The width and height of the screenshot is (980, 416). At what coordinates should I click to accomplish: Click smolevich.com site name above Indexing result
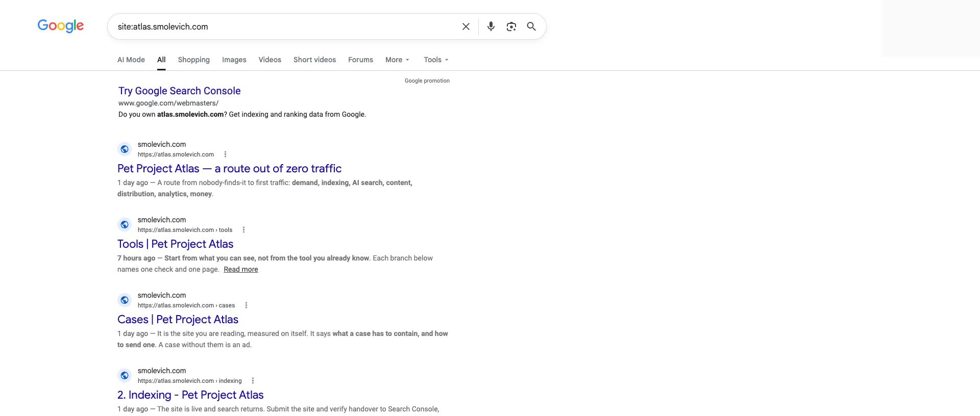[162, 371]
